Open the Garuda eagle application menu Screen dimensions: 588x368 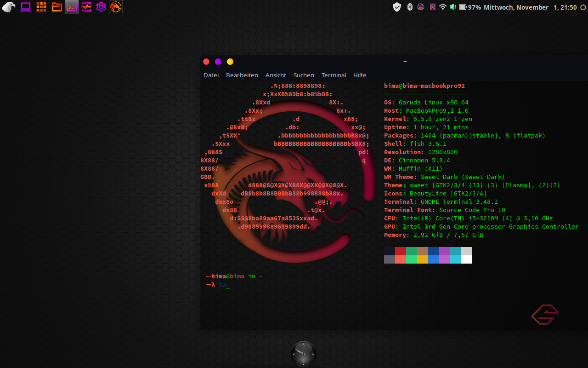(x=8, y=7)
